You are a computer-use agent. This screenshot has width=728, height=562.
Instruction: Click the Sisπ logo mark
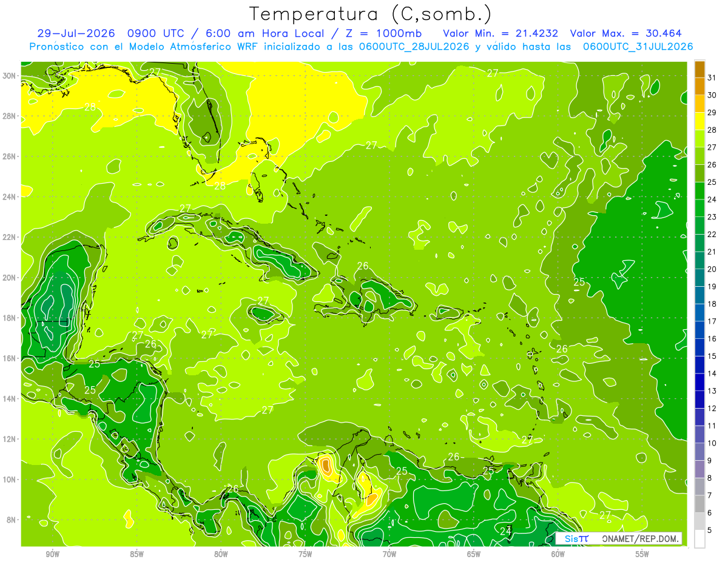point(576,538)
